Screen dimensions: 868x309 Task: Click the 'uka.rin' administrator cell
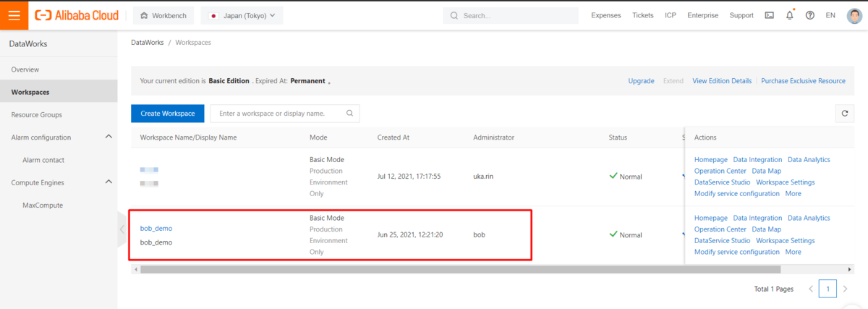tap(485, 176)
